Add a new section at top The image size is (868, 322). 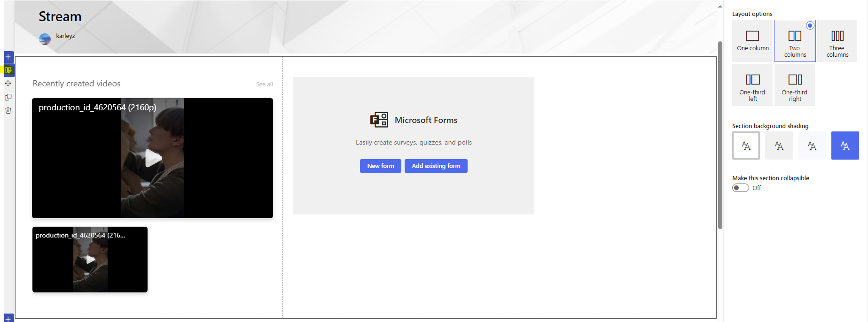tap(8, 57)
